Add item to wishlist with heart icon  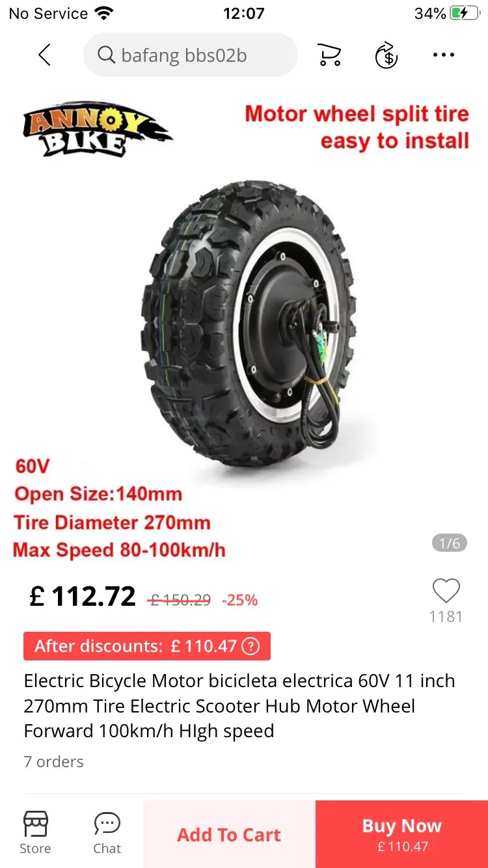click(x=446, y=591)
